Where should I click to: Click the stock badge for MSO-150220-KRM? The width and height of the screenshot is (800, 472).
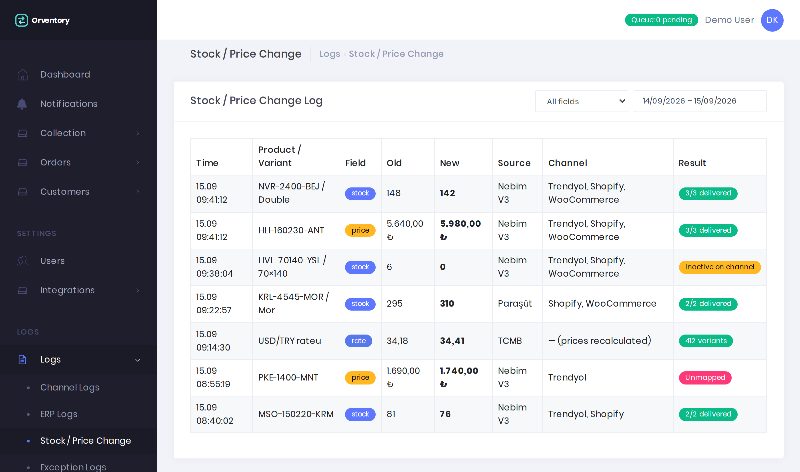(360, 414)
